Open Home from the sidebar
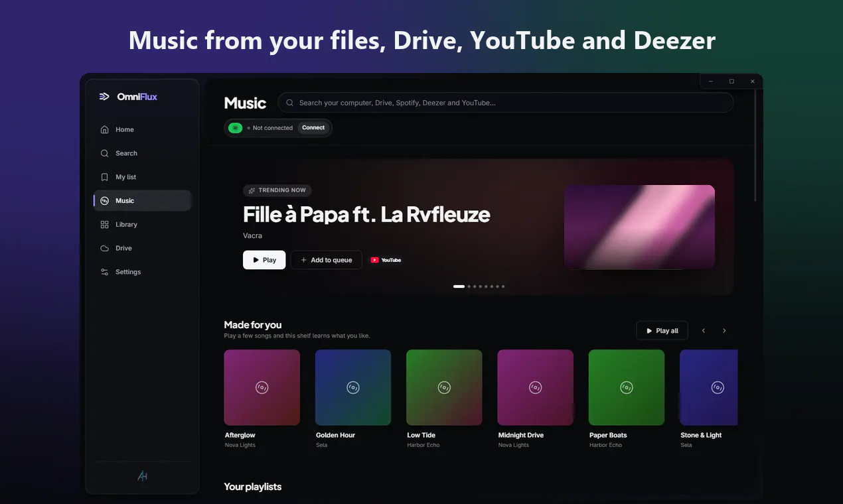The image size is (843, 504). [x=142, y=129]
